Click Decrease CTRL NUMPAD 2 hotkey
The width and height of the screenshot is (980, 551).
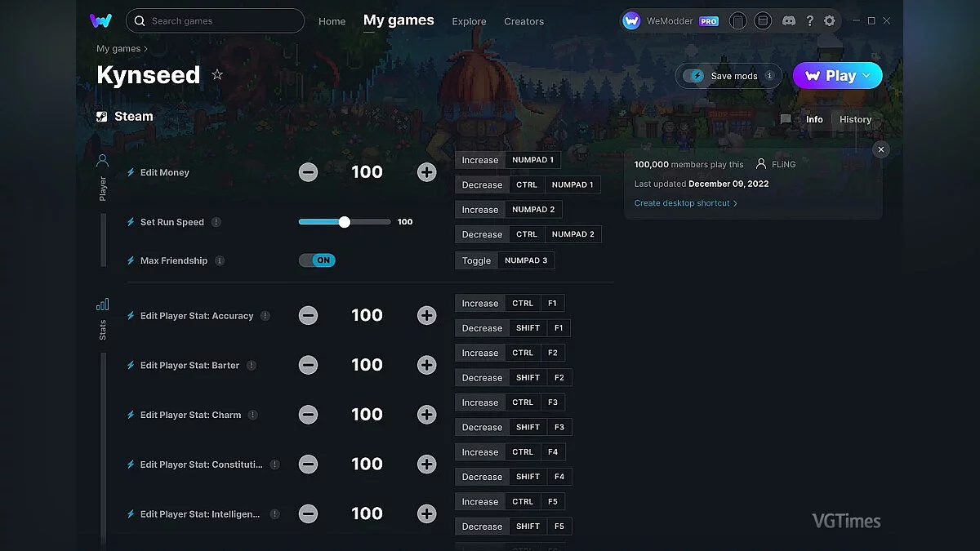pyautogui.click(x=528, y=234)
